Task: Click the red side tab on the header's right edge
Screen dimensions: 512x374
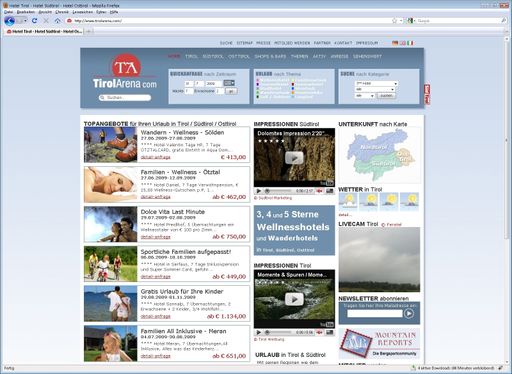Action: tap(427, 94)
